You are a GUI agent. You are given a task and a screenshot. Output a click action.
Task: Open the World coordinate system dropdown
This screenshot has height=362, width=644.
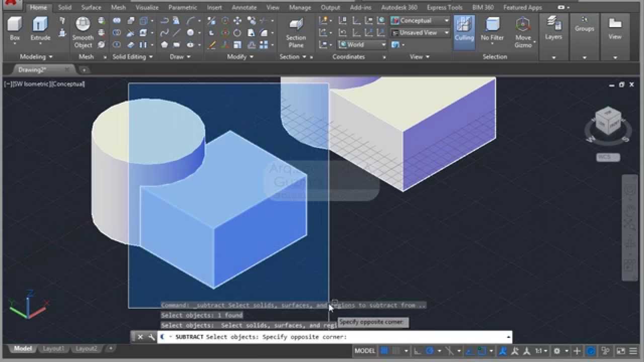tap(362, 45)
